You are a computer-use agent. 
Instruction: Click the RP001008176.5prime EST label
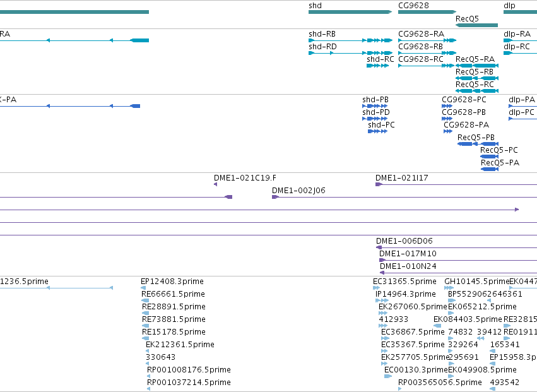pos(189,371)
